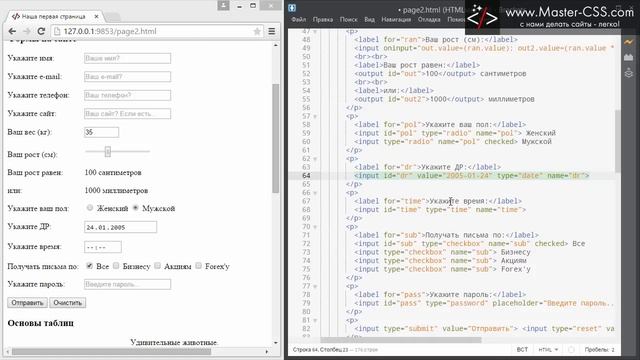Select Женский radio button
The height and width of the screenshot is (360, 640).
point(90,208)
